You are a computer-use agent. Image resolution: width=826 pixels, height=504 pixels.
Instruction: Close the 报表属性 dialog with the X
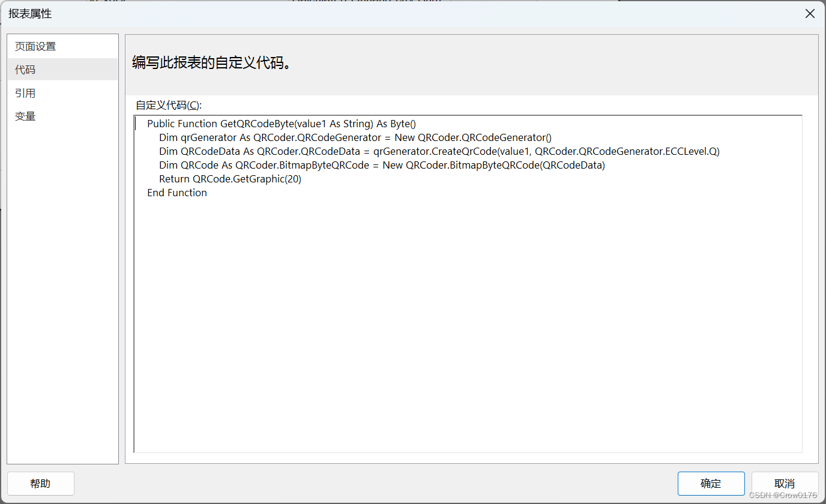point(810,13)
